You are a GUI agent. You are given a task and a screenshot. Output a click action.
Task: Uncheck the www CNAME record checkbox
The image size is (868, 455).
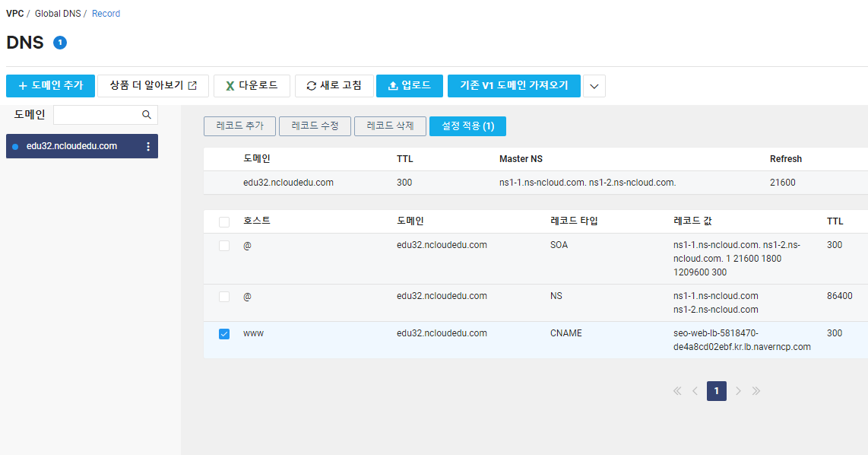224,333
